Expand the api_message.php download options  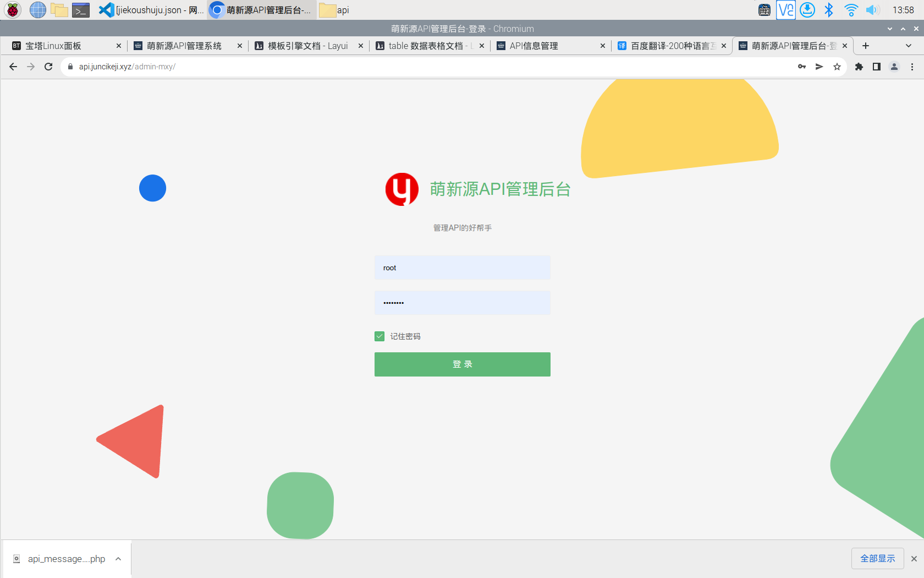point(118,559)
